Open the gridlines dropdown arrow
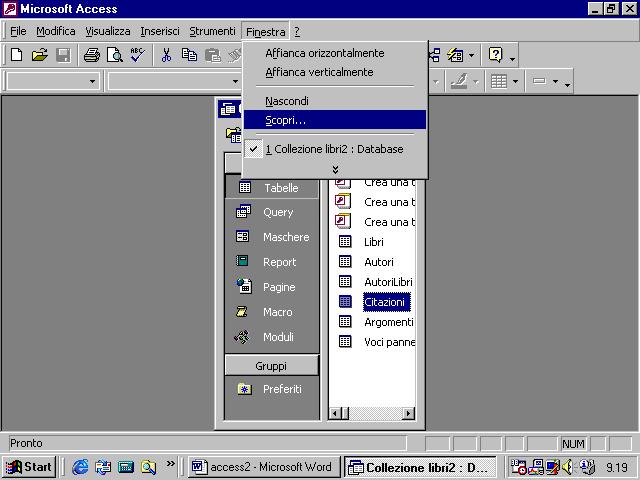The image size is (640, 480). click(516, 81)
